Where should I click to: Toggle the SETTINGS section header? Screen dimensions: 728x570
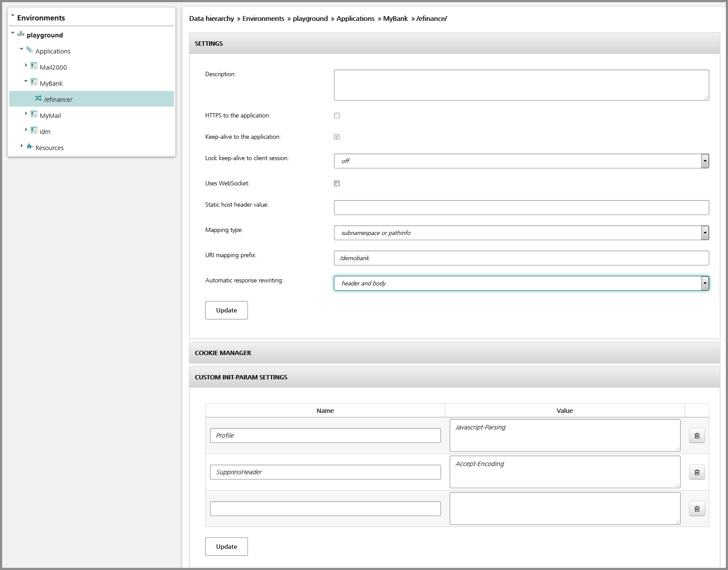tap(454, 44)
